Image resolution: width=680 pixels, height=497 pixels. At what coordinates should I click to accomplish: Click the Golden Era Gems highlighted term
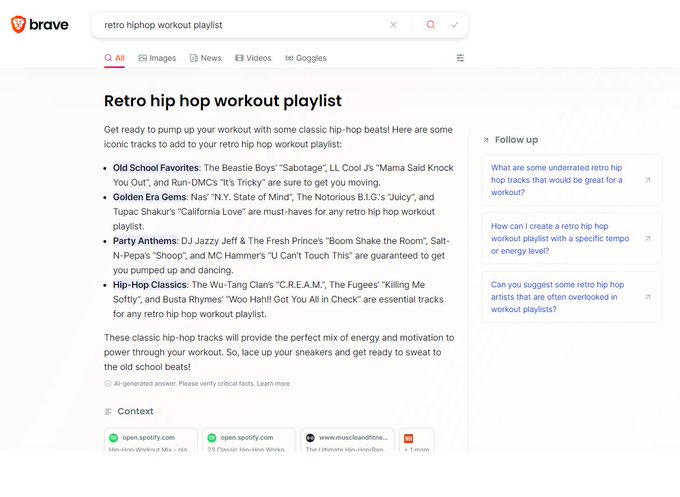pos(150,197)
